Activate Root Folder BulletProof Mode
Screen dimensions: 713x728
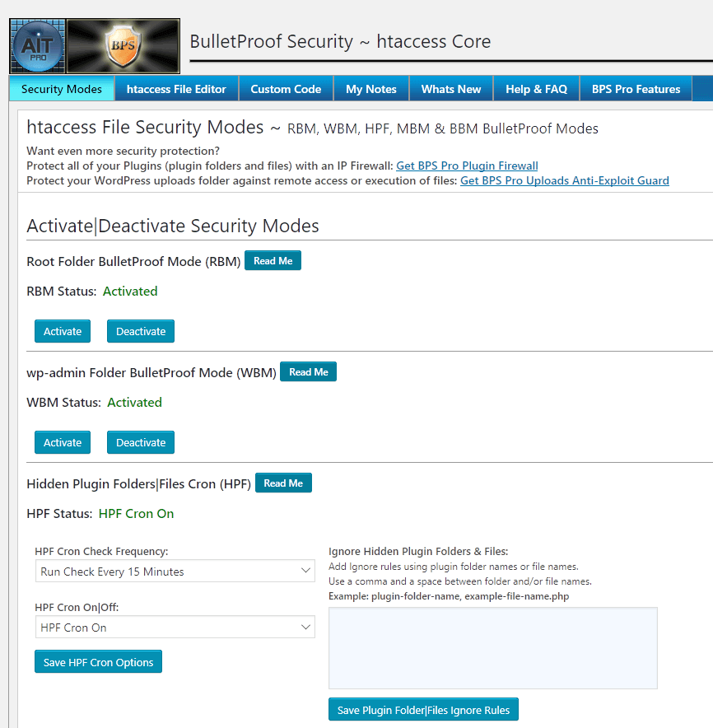pos(63,331)
